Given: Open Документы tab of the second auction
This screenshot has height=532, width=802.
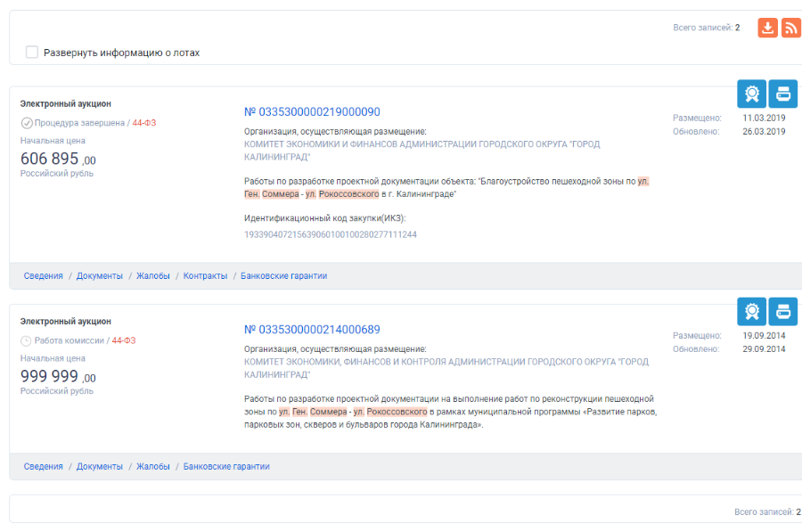Looking at the screenshot, I should pos(100,467).
